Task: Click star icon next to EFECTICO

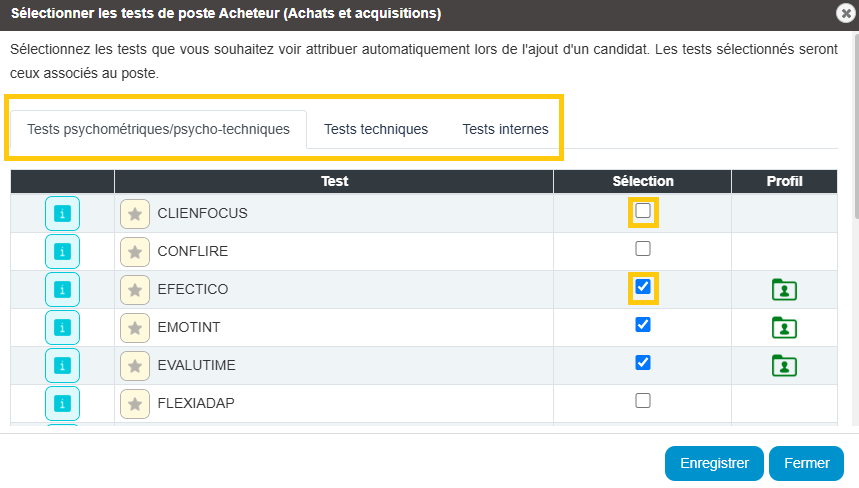Action: (135, 290)
